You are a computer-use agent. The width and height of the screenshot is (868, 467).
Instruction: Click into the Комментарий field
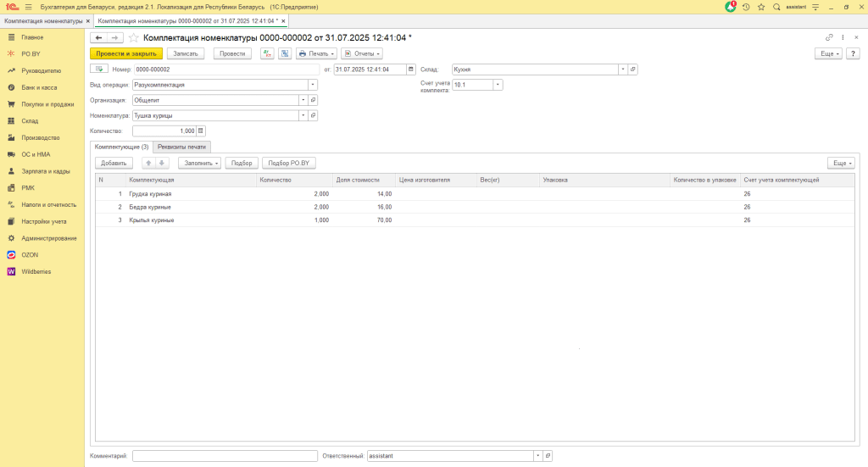pyautogui.click(x=225, y=456)
